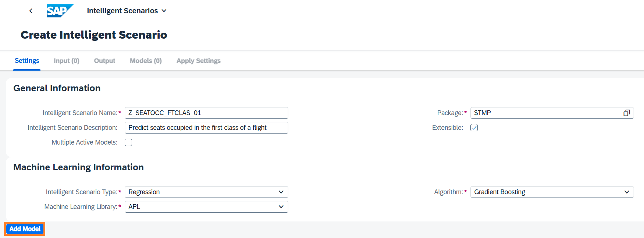Select the Apply Settings tab
This screenshot has height=238, width=644.
click(x=198, y=61)
